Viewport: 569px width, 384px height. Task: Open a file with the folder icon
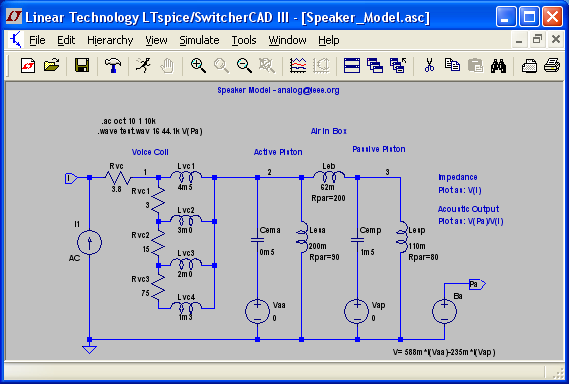coord(52,66)
